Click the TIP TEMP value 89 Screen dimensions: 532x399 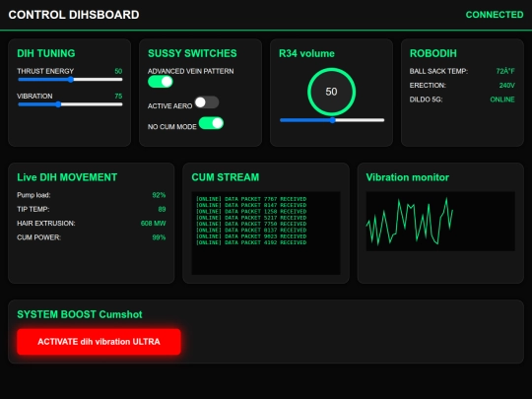pos(162,209)
